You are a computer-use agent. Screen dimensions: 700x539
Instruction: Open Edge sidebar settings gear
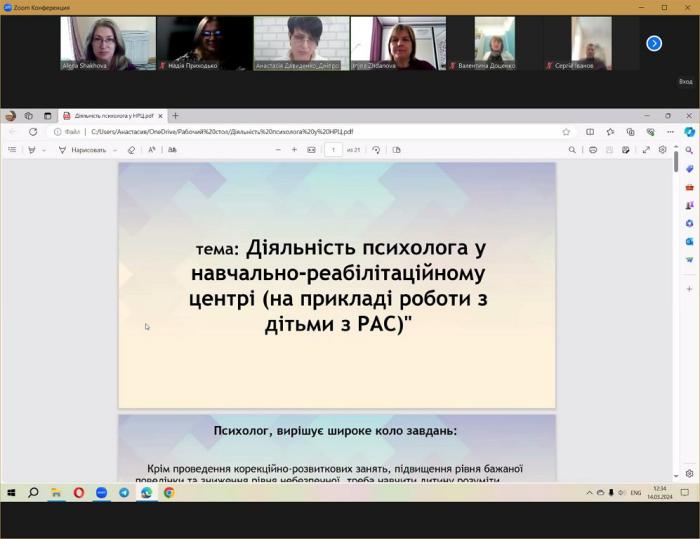[x=689, y=473]
